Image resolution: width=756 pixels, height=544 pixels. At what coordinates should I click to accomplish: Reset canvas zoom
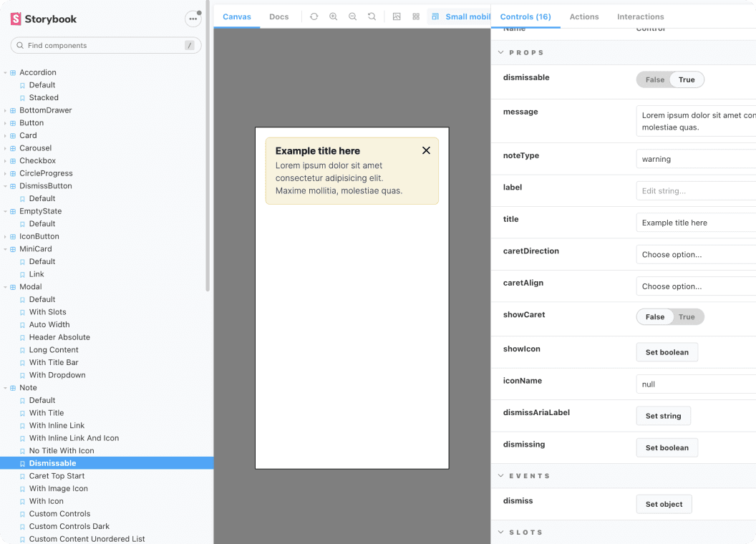(372, 16)
